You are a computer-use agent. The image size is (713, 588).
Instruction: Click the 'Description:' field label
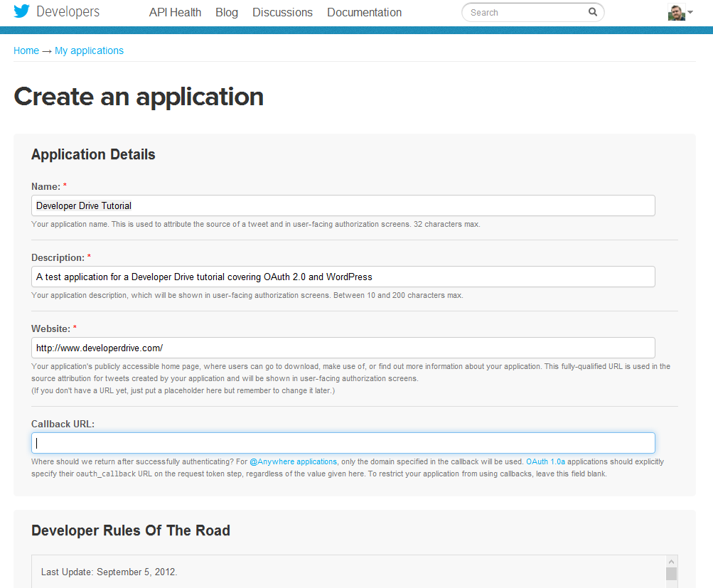(x=58, y=257)
